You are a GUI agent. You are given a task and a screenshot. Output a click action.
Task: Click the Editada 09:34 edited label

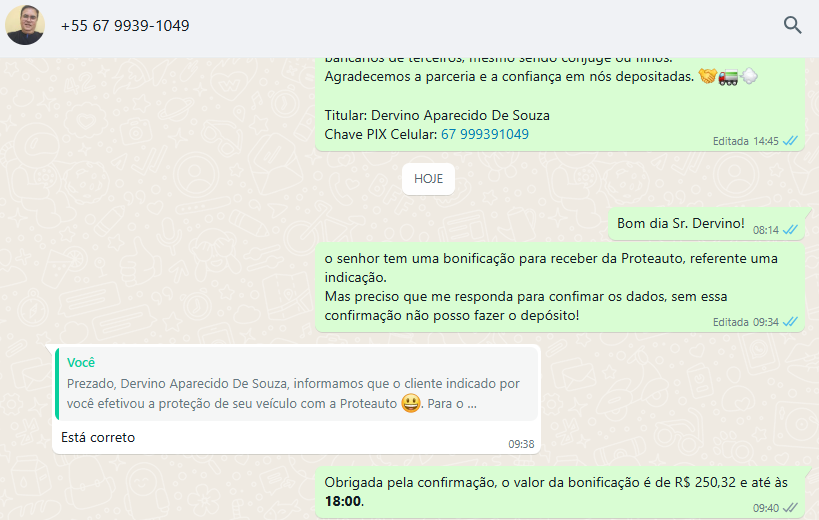[745, 322]
